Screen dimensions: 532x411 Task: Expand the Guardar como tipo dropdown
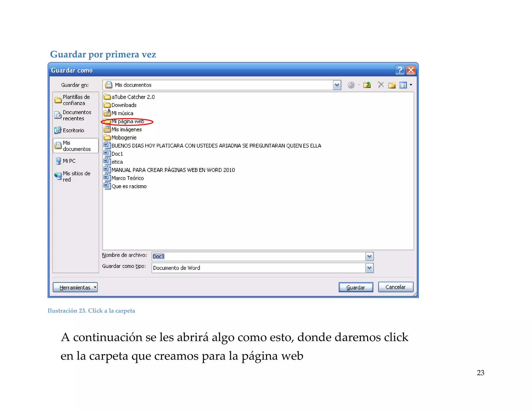[x=369, y=268]
